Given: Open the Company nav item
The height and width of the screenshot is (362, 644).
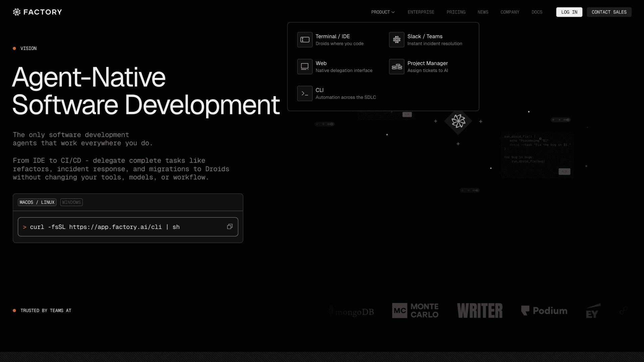Looking at the screenshot, I should 509,12.
